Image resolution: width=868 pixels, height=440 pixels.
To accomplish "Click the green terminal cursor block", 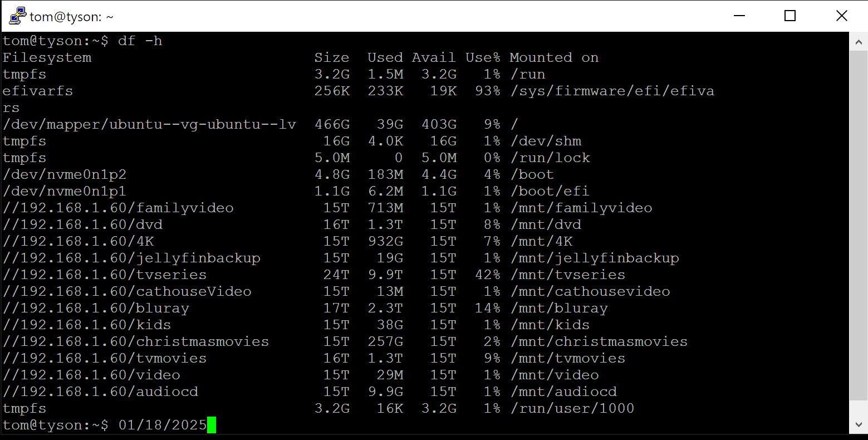I will [x=212, y=426].
